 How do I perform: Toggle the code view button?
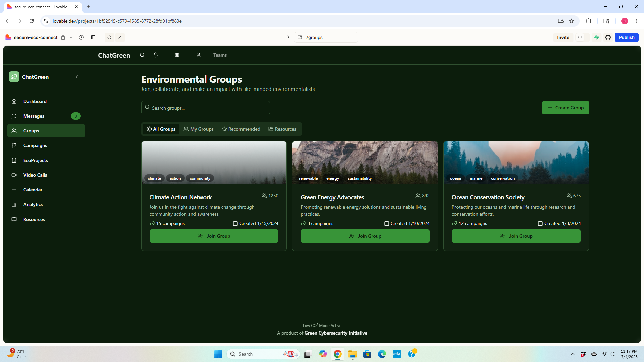580,37
